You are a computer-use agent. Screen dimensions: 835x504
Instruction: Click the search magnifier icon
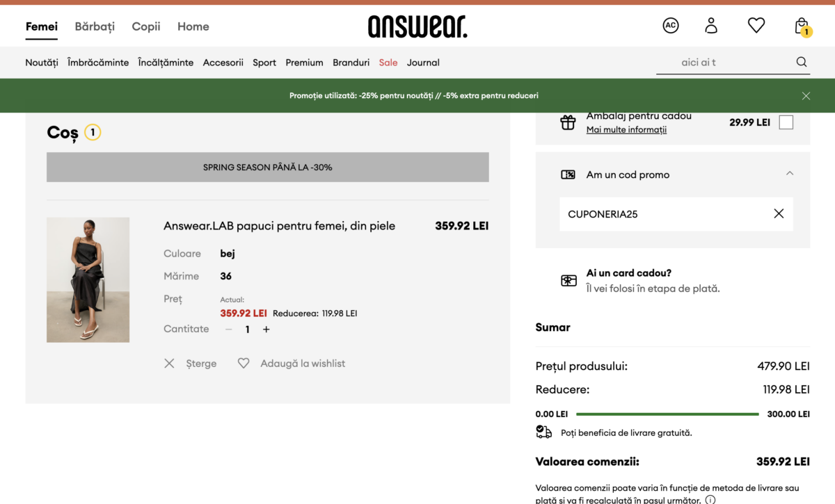coord(802,62)
